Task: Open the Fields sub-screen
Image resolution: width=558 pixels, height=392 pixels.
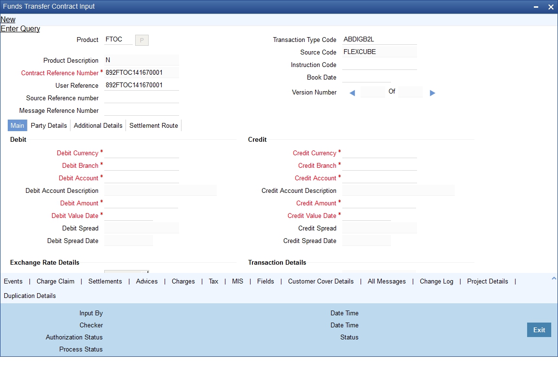Action: tap(265, 282)
